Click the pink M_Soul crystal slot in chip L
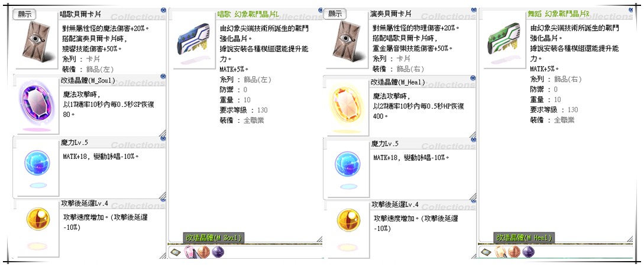The image size is (644, 267). click(x=189, y=252)
